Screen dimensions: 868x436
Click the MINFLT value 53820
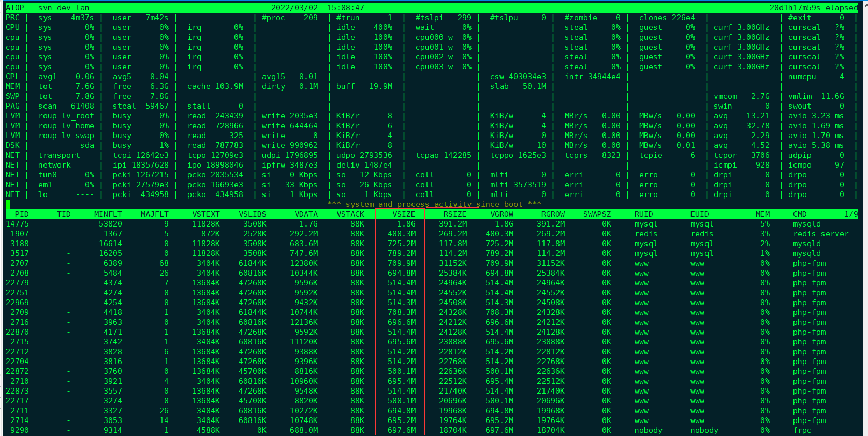pyautogui.click(x=110, y=224)
